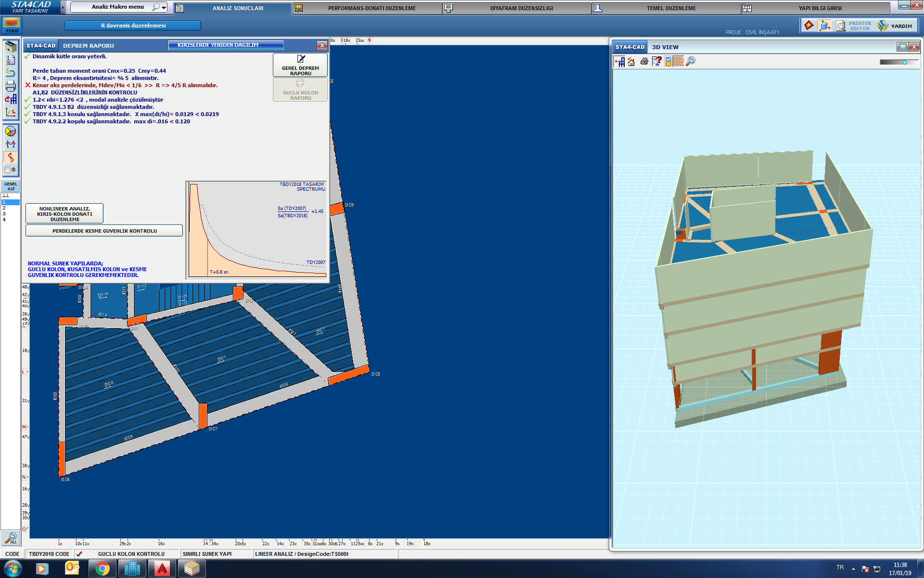924x578 pixels.
Task: Click the building model icon in left toolbar
Action: (11, 47)
